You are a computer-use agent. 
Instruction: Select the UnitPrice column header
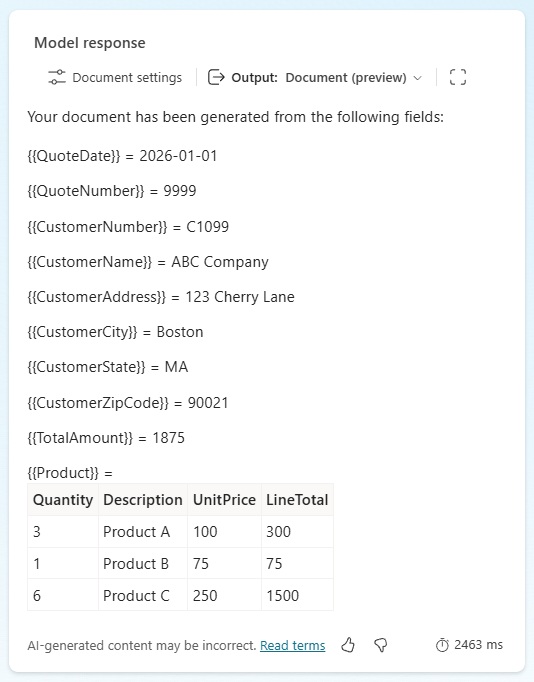[x=224, y=500]
